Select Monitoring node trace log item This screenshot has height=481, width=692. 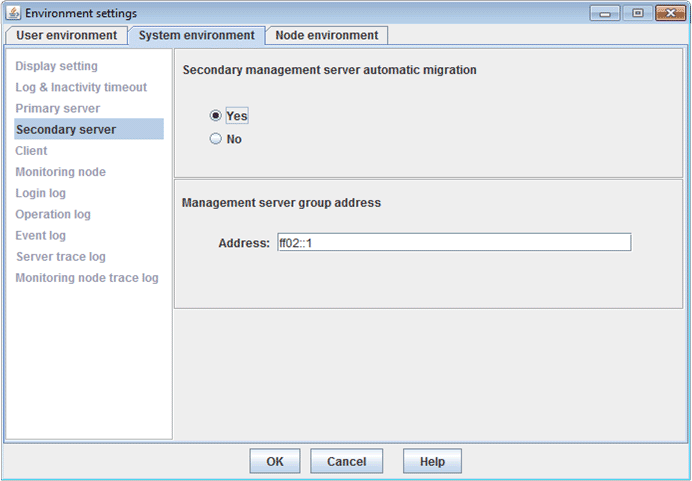point(87,278)
